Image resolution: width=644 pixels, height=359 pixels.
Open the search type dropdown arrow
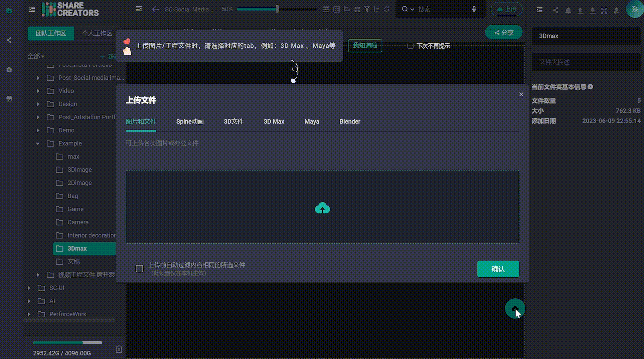(x=412, y=9)
